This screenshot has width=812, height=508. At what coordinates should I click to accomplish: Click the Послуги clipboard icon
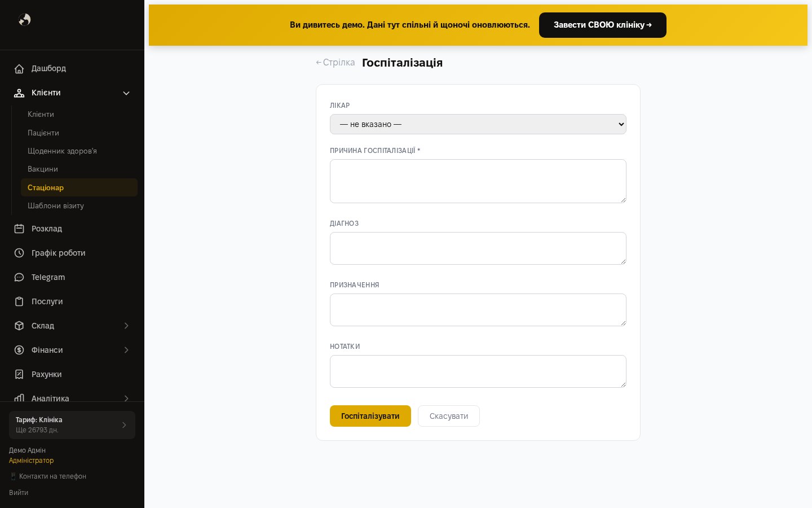[x=19, y=301]
